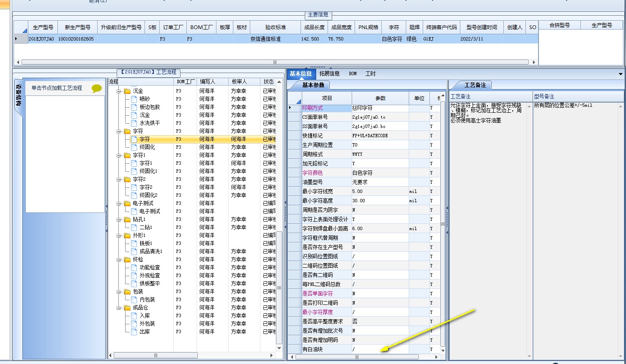Sort by the 生产型号 column header

pyautogui.click(x=43, y=27)
